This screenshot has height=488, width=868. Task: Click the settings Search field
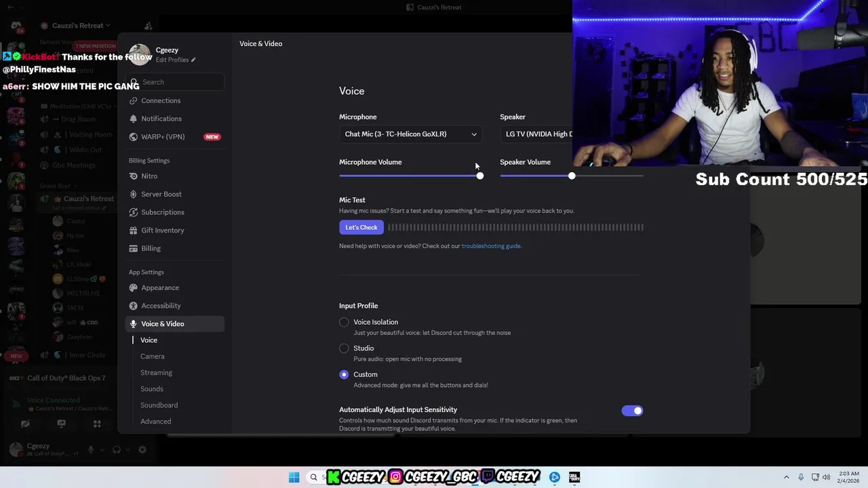175,82
